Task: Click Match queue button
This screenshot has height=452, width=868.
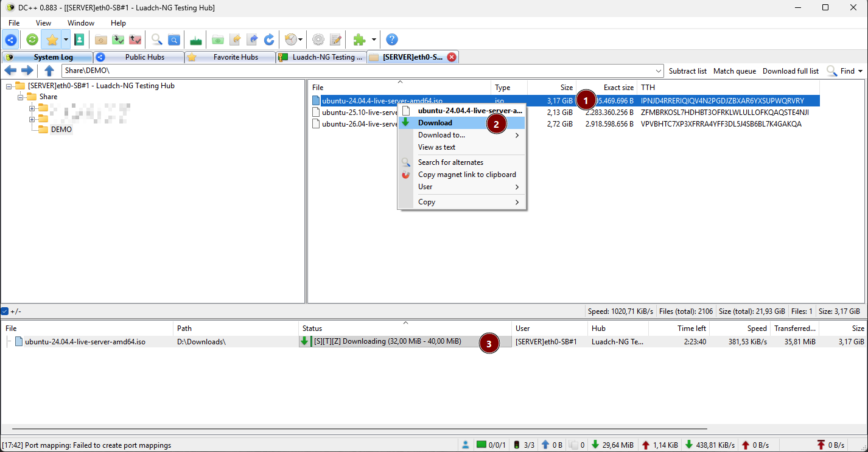Action: click(735, 71)
